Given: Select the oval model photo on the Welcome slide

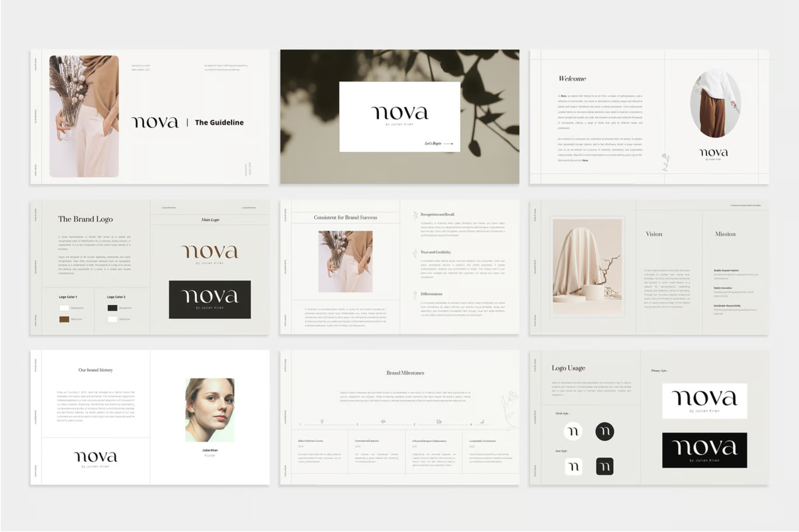Looking at the screenshot, I should [x=715, y=104].
